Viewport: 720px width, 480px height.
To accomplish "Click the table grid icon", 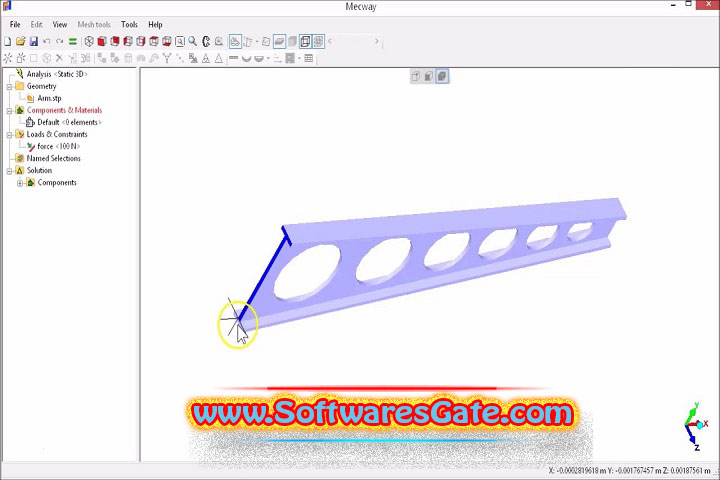I will pyautogui.click(x=309, y=58).
